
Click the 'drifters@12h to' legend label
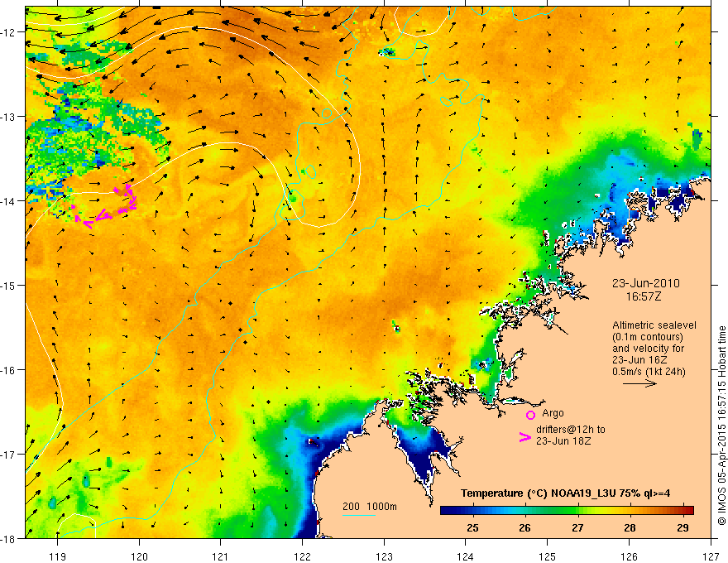[571, 430]
